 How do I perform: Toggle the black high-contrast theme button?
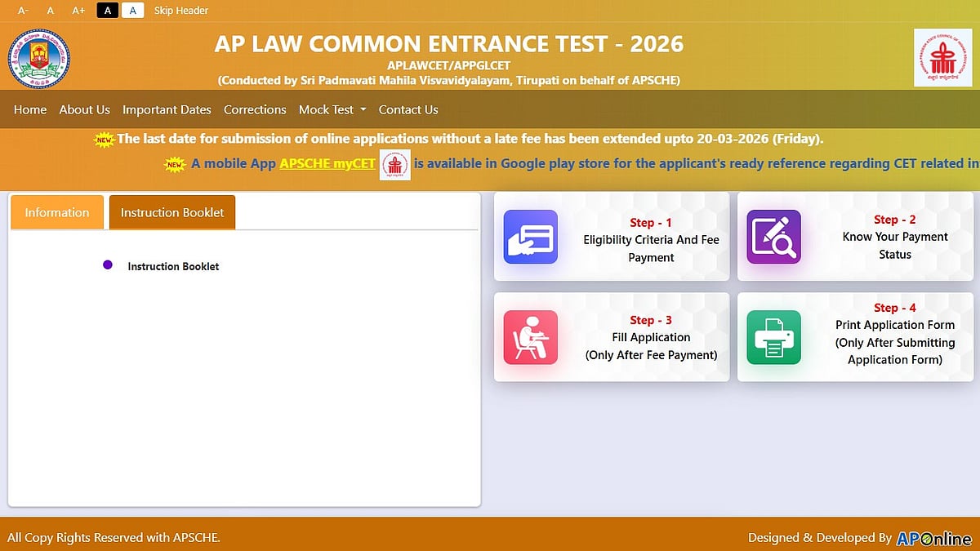point(107,11)
